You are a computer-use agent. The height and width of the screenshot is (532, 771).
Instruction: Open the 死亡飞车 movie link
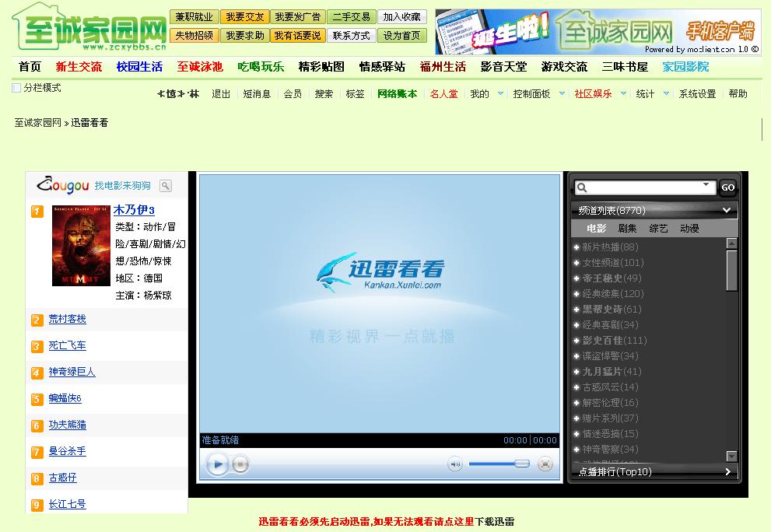[68, 345]
